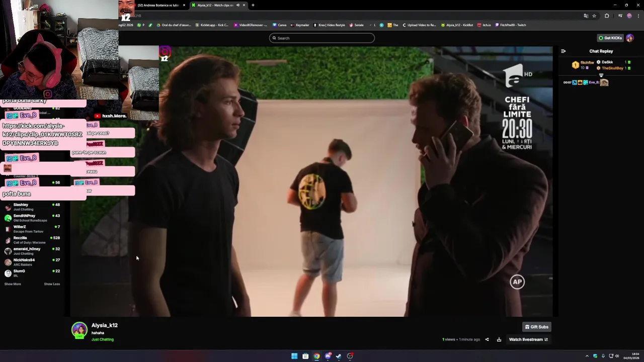Click the Kick search field
Viewport: 644px width, 362px height.
tap(322, 38)
